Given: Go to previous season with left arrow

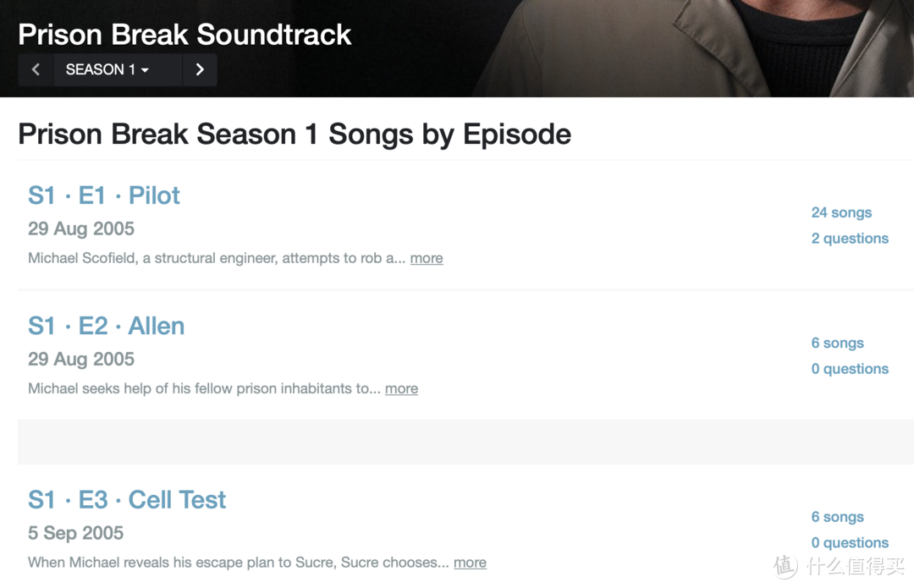Looking at the screenshot, I should tap(36, 70).
